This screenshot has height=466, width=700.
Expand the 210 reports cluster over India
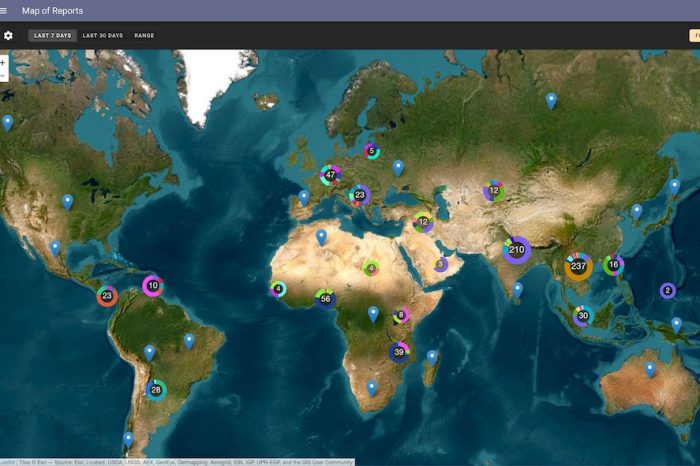[516, 250]
